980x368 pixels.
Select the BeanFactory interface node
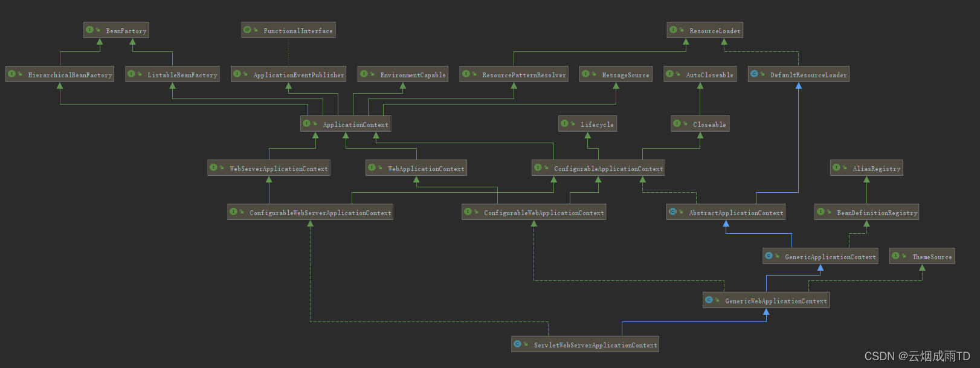pyautogui.click(x=116, y=30)
